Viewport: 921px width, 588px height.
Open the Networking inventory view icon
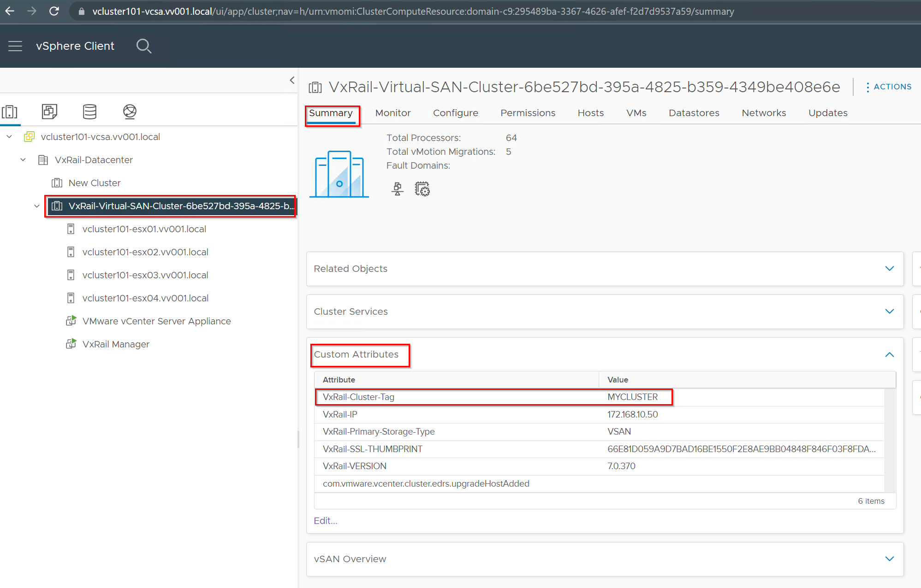click(x=130, y=112)
